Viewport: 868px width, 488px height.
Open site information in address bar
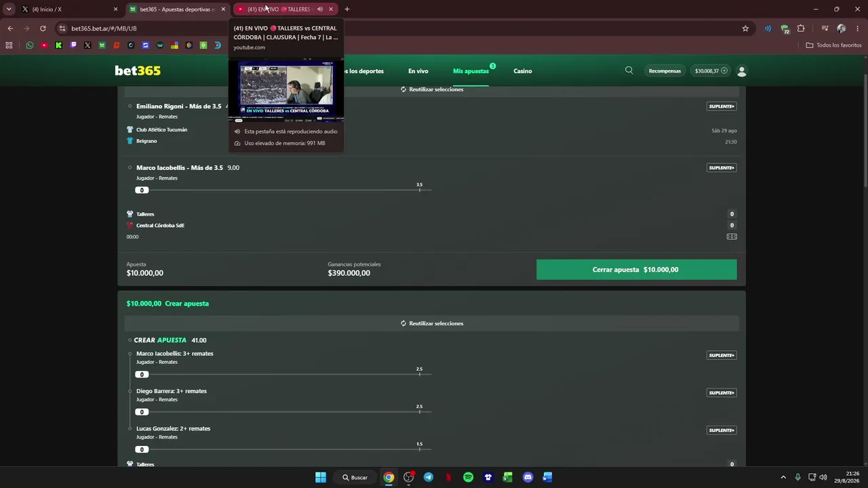[x=62, y=28]
